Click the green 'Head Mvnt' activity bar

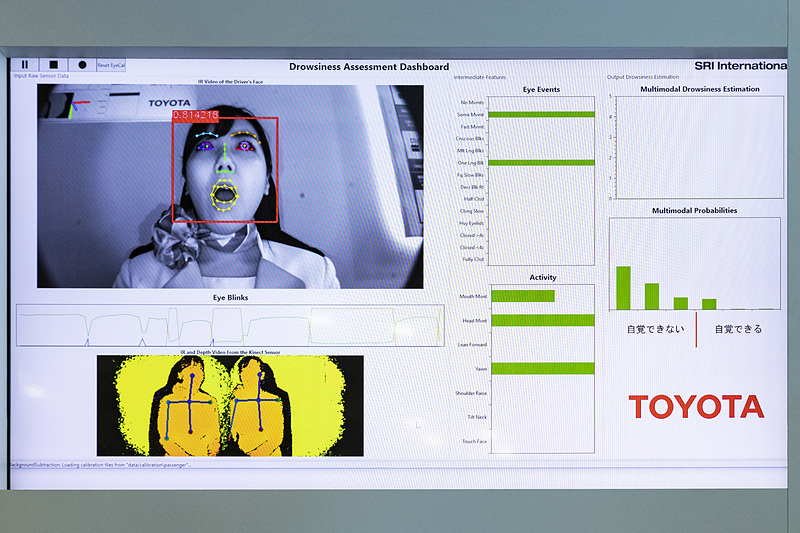coord(543,320)
